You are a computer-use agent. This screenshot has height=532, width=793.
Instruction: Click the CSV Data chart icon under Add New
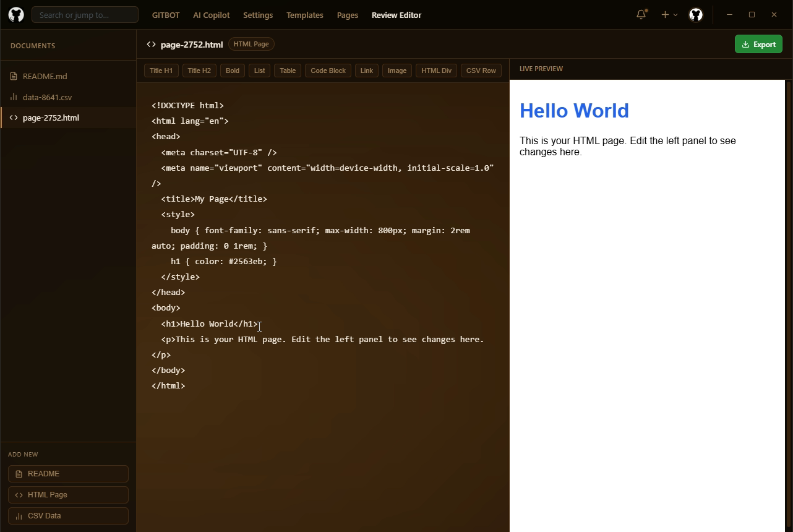coord(19,515)
